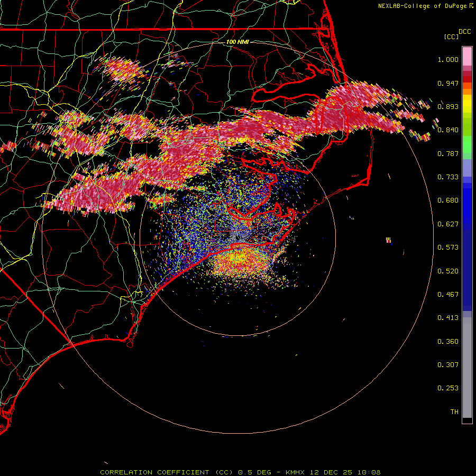
Task: Click the KMHX radar station identifier
Action: [x=295, y=472]
